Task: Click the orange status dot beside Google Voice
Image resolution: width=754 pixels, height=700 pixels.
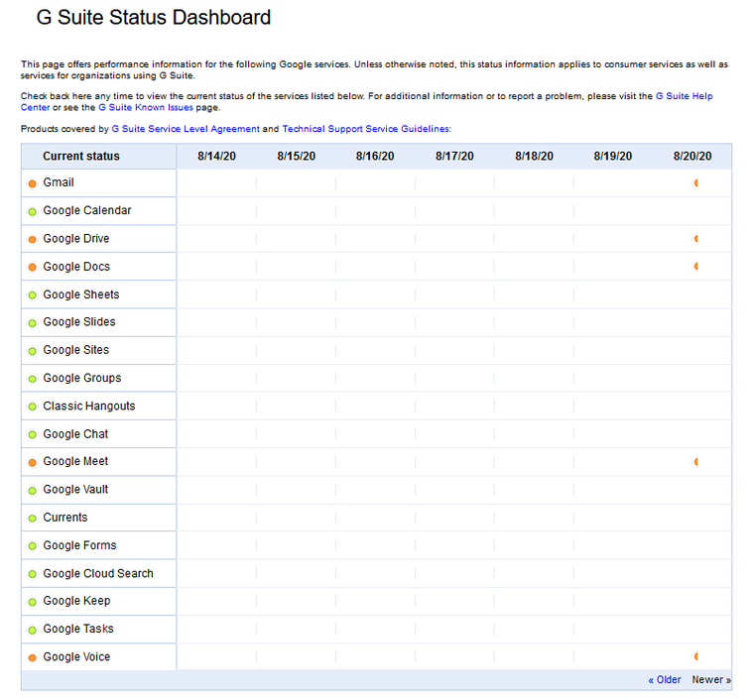Action: tap(32, 657)
